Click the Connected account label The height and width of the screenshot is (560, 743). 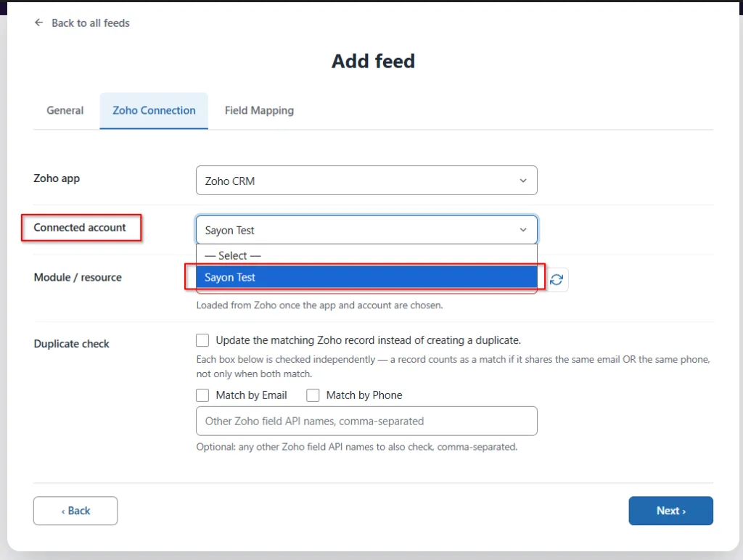coord(80,228)
